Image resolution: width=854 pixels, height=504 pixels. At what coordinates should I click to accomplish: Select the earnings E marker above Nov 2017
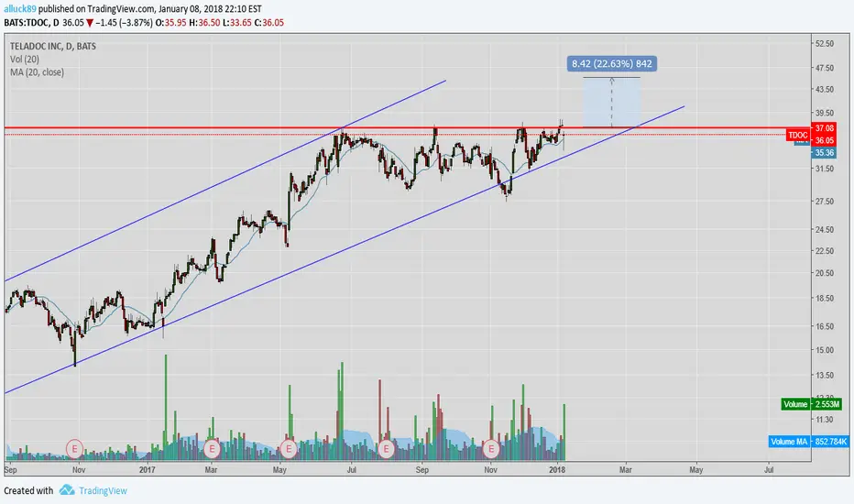coord(491,448)
